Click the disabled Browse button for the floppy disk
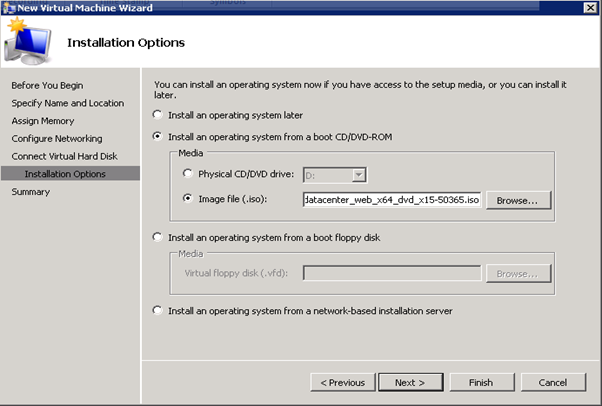The image size is (602, 406). (518, 273)
